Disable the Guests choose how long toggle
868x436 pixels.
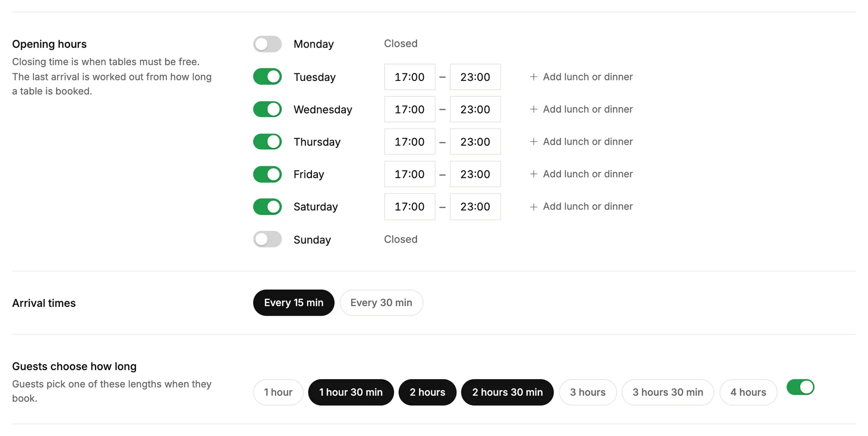click(800, 387)
